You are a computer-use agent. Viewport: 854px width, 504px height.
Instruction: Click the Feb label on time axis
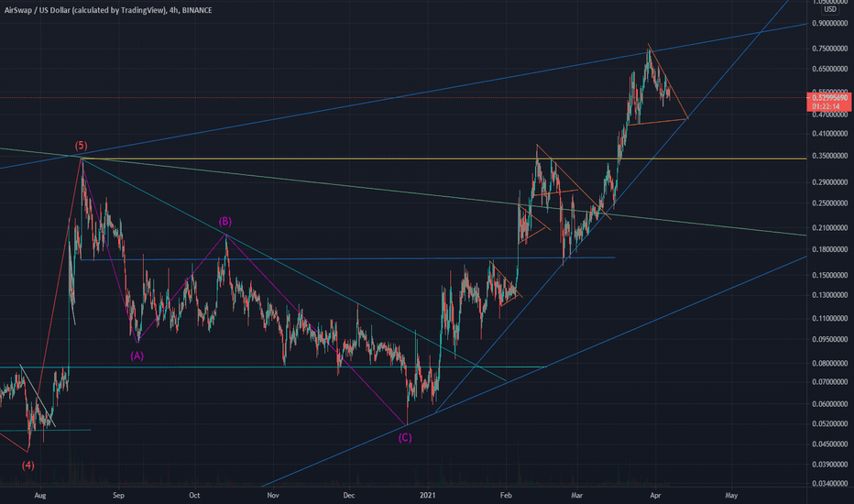point(507,495)
